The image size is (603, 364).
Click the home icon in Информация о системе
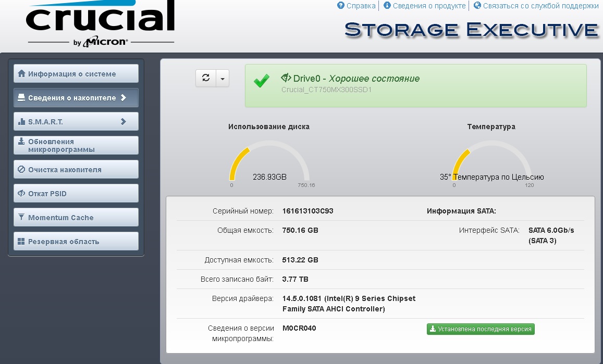point(21,74)
